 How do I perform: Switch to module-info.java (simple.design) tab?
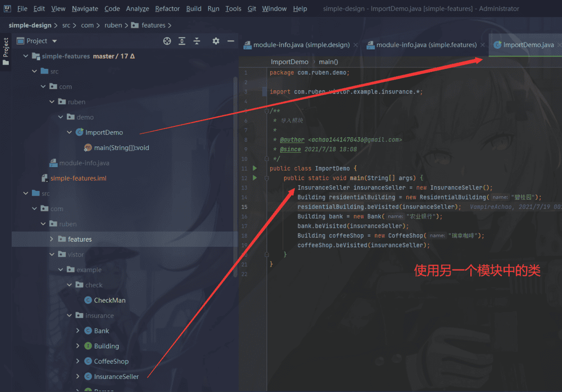pos(301,45)
